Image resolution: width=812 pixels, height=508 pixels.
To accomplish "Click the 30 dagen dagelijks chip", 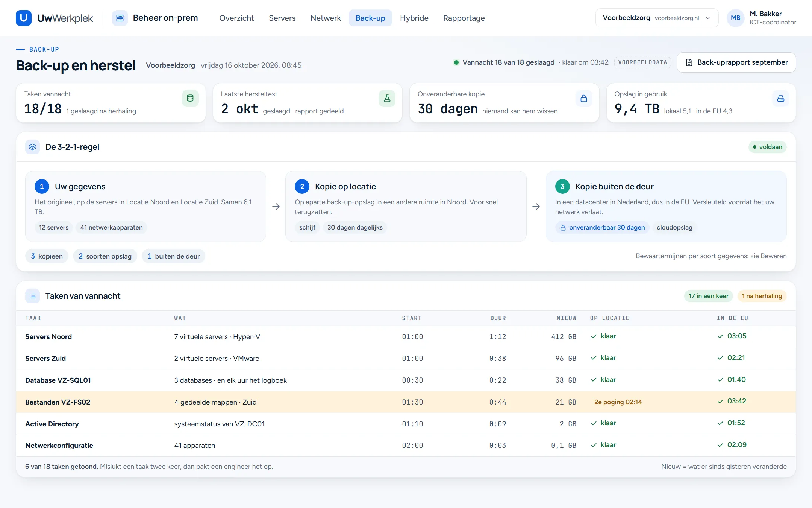I will click(355, 227).
